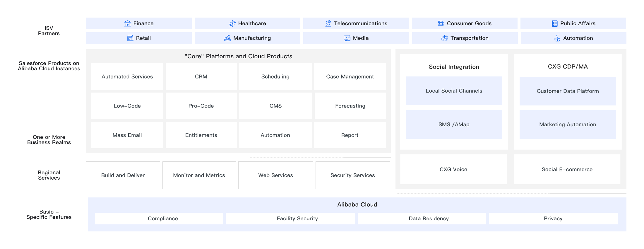Click the Case Management box
Screen dimensions: 644x249
[350, 76]
